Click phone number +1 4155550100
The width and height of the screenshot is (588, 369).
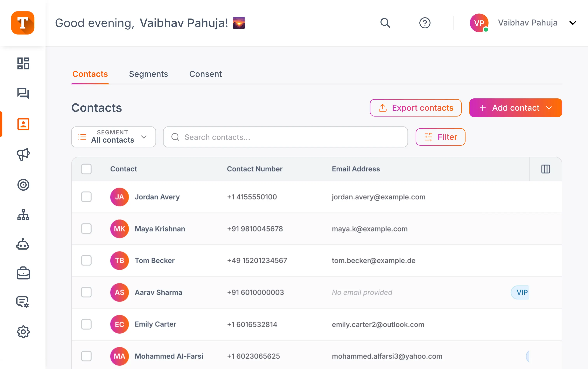(x=252, y=197)
